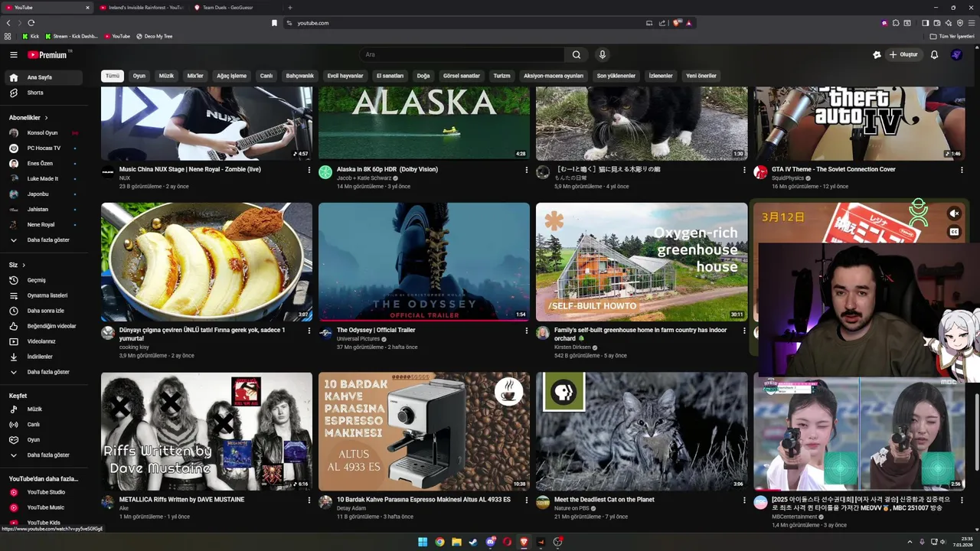Open Nene Royal subscription channel

(45, 225)
